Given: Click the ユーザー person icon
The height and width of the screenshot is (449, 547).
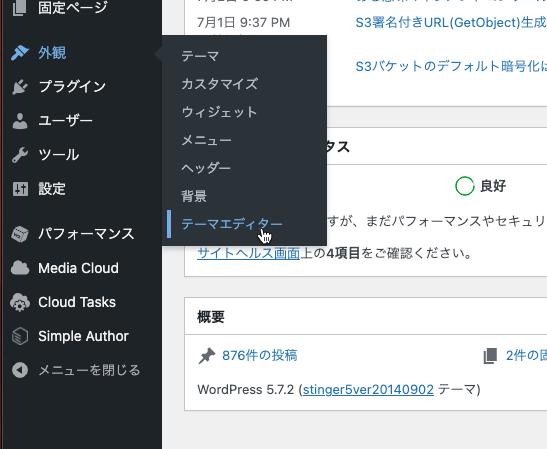Looking at the screenshot, I should pyautogui.click(x=20, y=121).
